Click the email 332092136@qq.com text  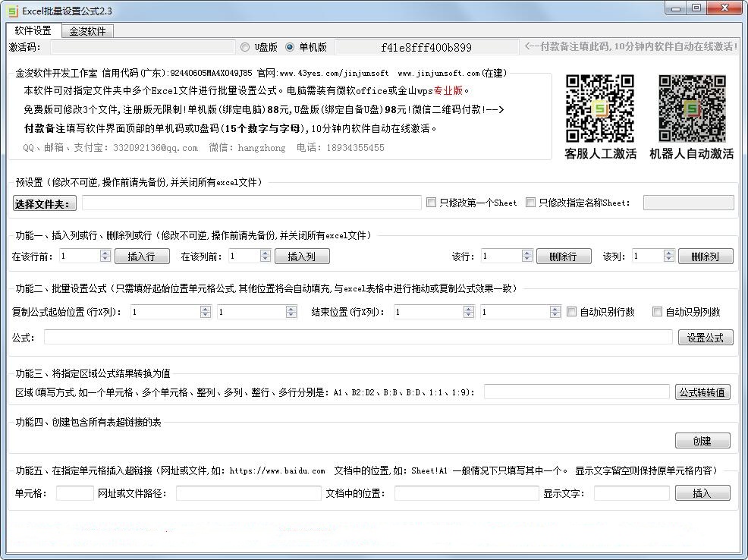(156, 148)
